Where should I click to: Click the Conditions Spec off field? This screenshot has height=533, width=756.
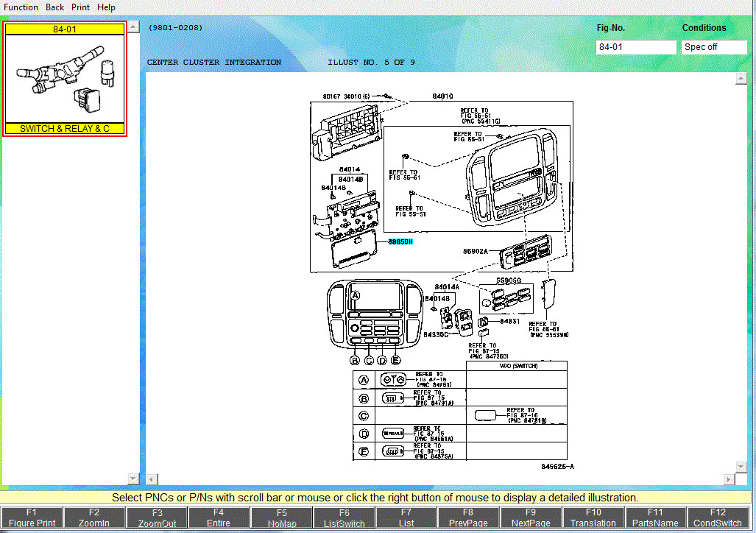[713, 47]
